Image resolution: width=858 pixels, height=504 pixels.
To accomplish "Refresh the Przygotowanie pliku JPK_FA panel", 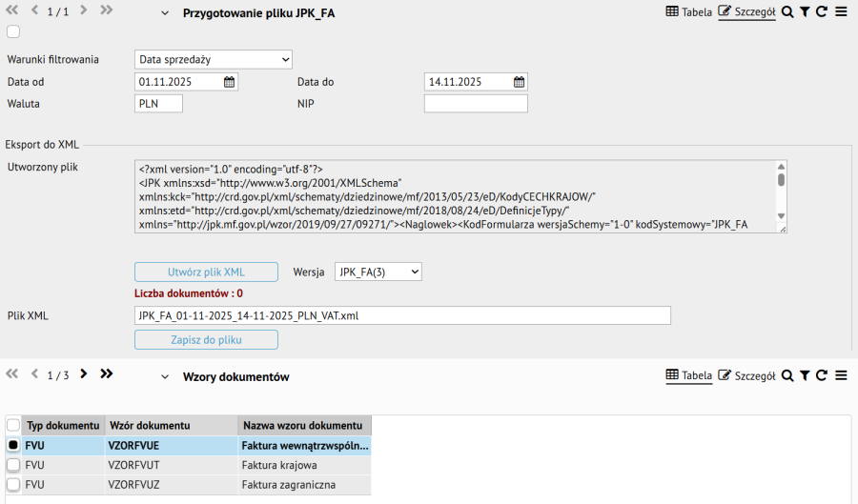I will coord(821,12).
